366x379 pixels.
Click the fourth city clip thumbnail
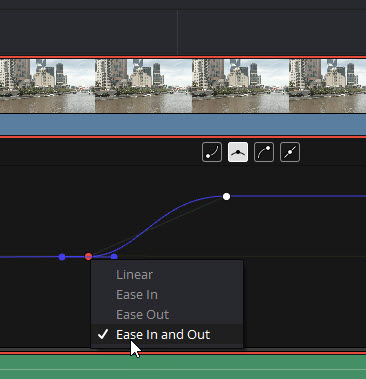327,86
